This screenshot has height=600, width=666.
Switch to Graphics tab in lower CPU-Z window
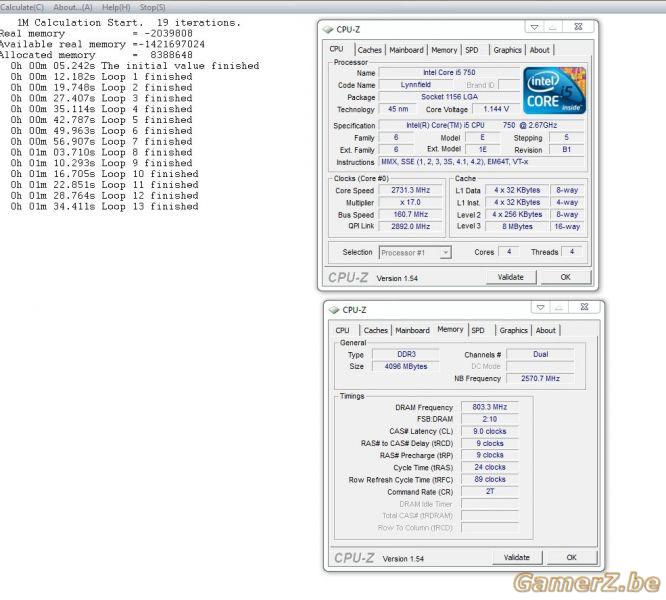coord(513,330)
